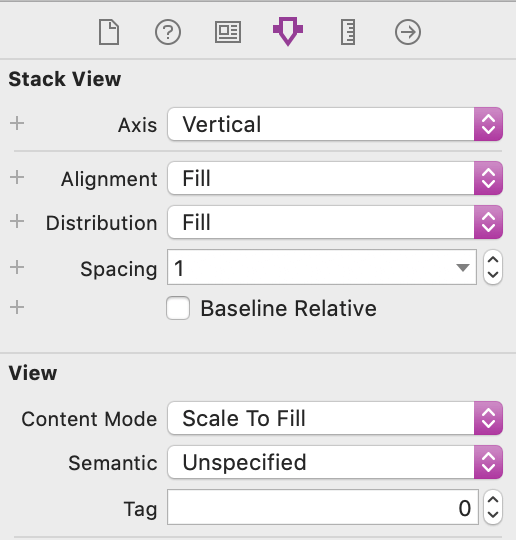Image resolution: width=516 pixels, height=540 pixels.
Task: Click plus beside Baseline Relative row
Action: click(17, 307)
